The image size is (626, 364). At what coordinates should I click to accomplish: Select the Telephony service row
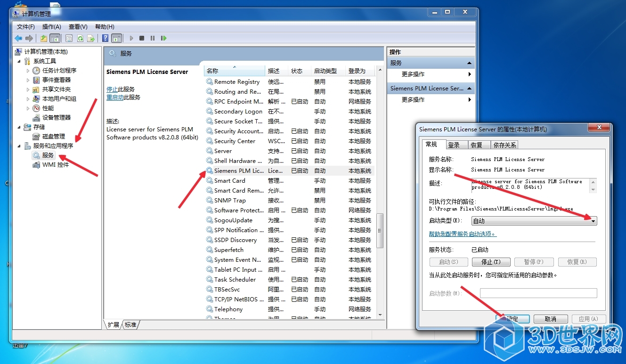[x=289, y=309]
